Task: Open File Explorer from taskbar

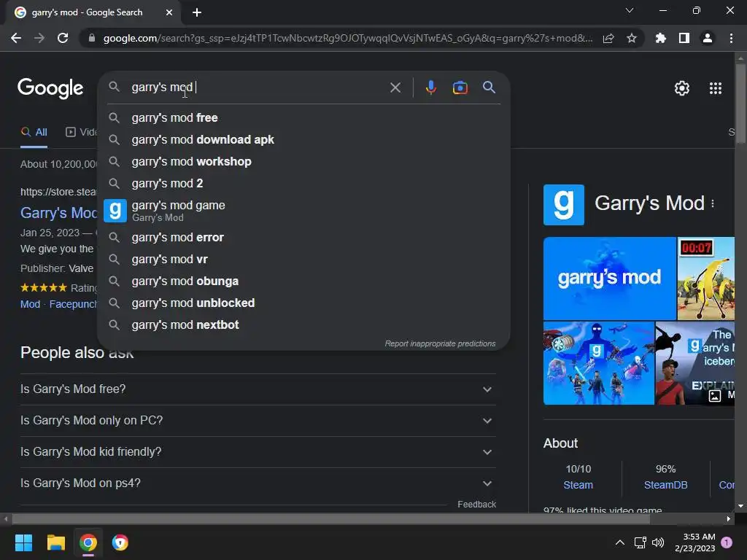Action: point(55,542)
